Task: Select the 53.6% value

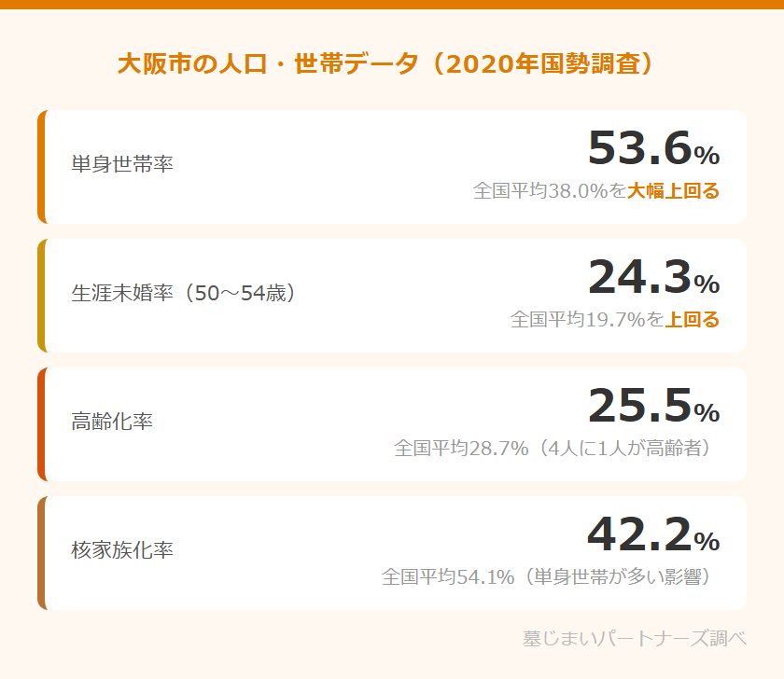Action: (x=652, y=149)
